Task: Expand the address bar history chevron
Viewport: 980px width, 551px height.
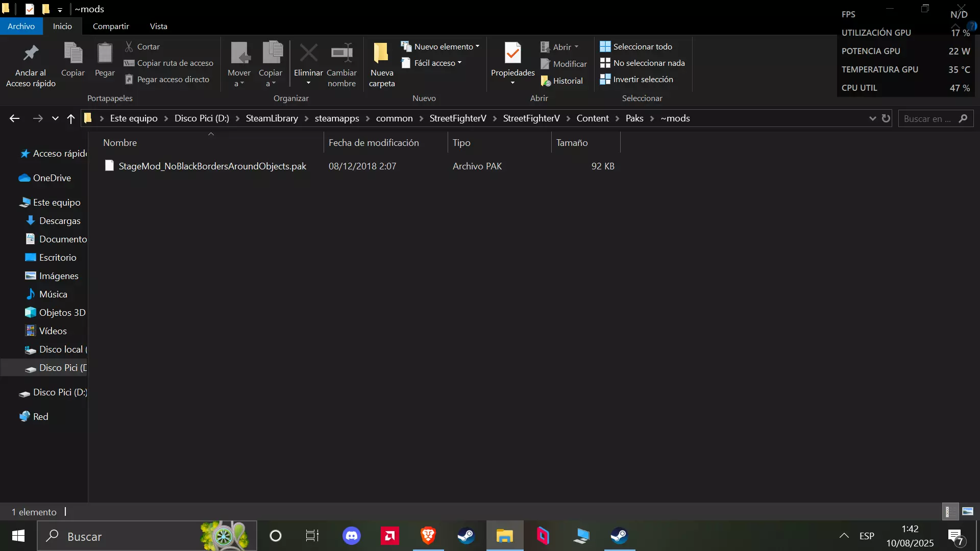Action: pyautogui.click(x=872, y=118)
